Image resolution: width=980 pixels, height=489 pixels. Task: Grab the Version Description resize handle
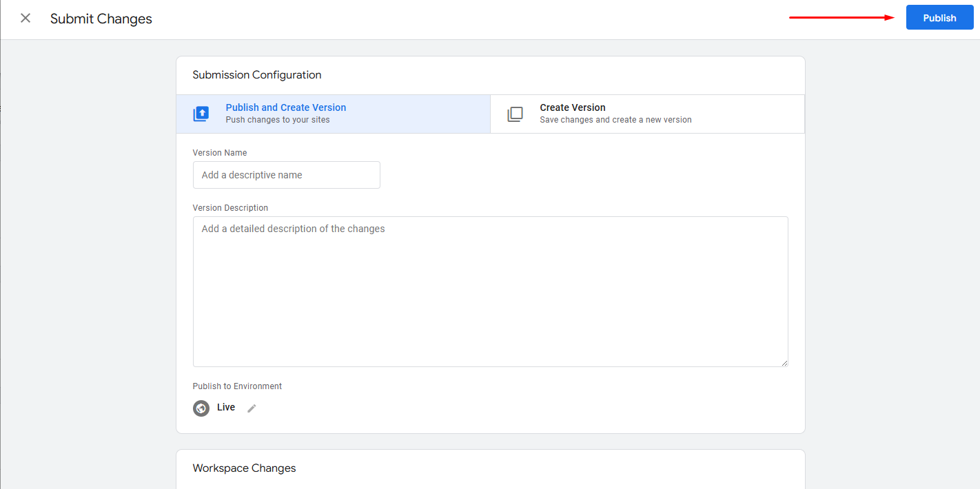pos(784,362)
